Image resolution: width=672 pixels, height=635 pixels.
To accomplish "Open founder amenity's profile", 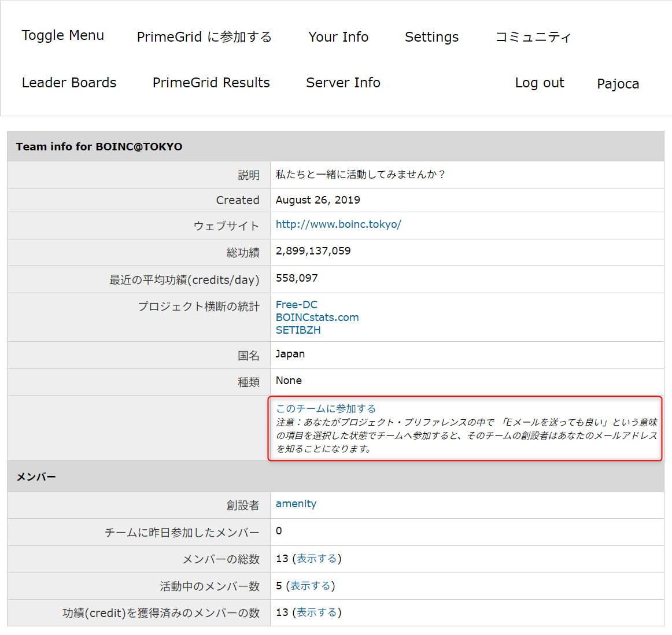I will click(x=296, y=503).
